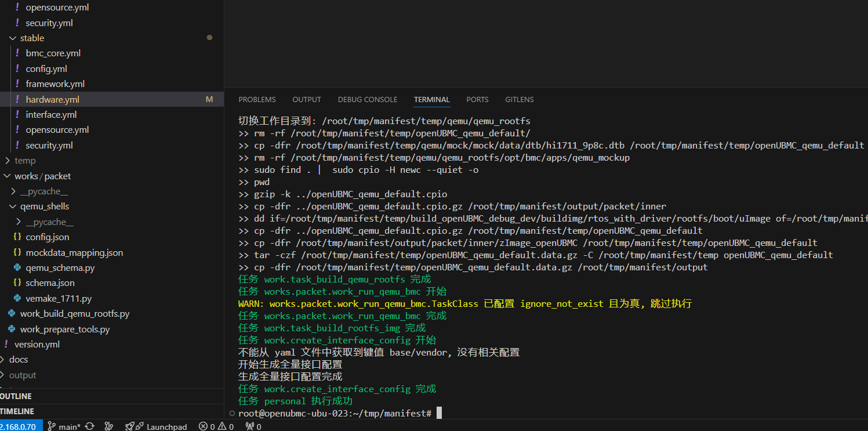Expand the OUTLINE section
868x431 pixels.
tap(16, 396)
